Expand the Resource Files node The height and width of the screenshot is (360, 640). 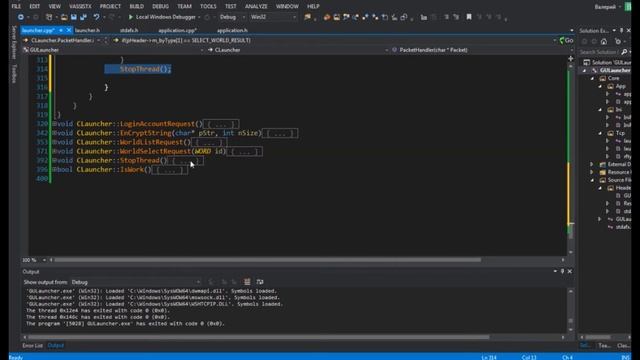coord(592,172)
